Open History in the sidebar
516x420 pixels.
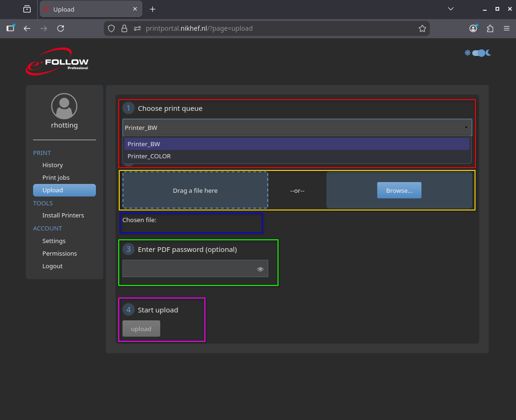[x=53, y=165]
